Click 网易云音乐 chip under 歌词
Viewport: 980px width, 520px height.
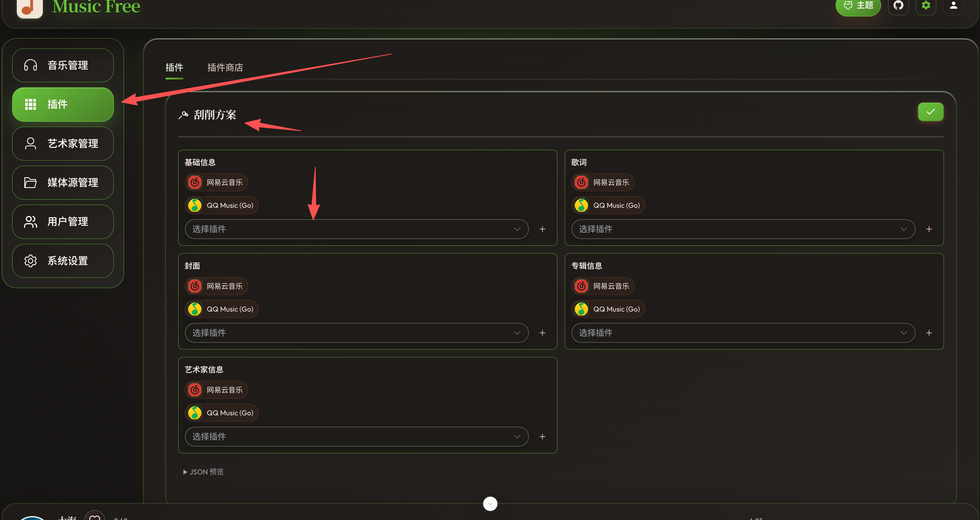(x=603, y=182)
